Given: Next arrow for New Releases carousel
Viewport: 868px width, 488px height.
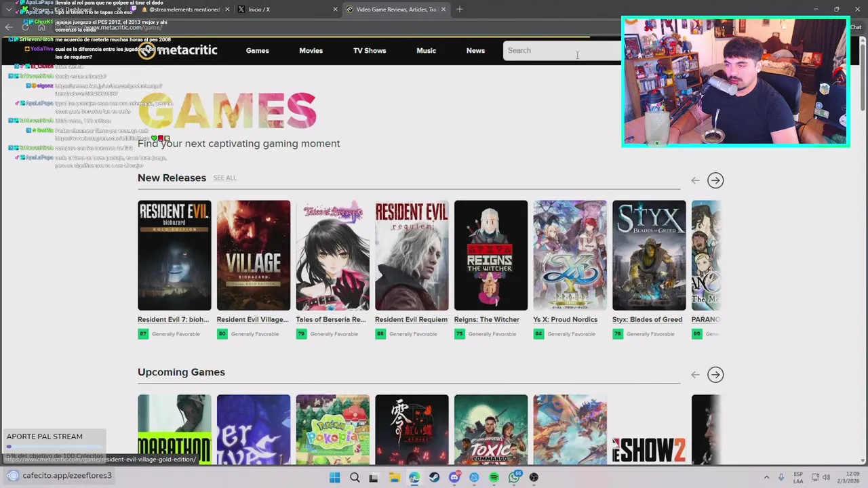Looking at the screenshot, I should coord(715,180).
